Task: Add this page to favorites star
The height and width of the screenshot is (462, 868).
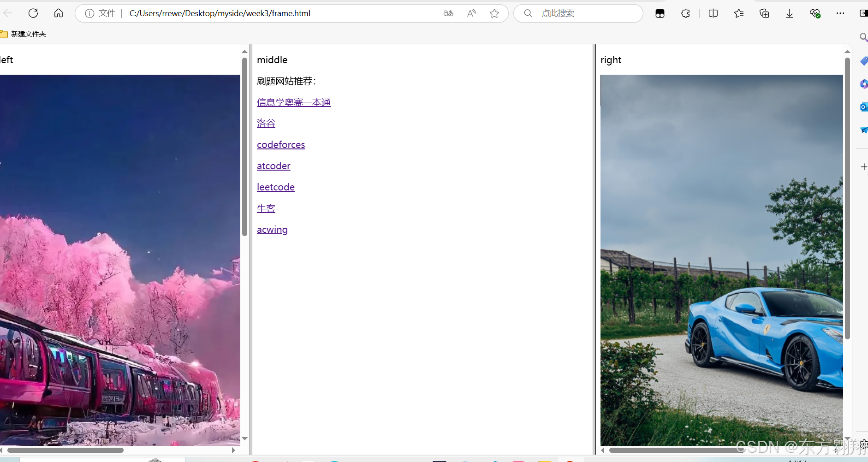Action: pos(494,13)
